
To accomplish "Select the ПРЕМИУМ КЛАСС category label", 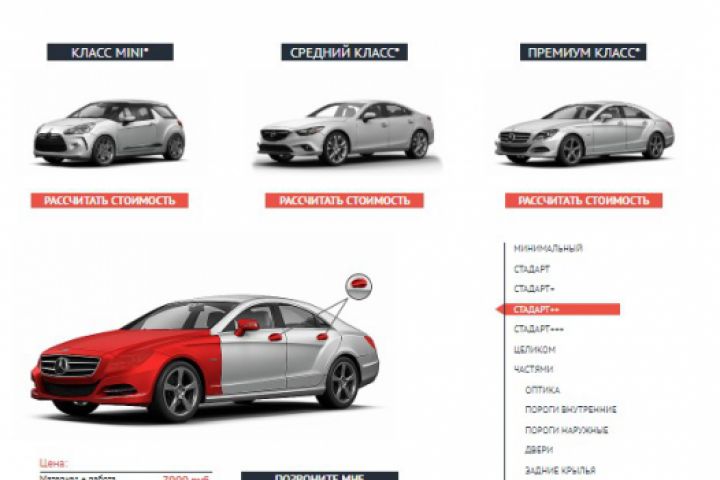I will pyautogui.click(x=583, y=52).
